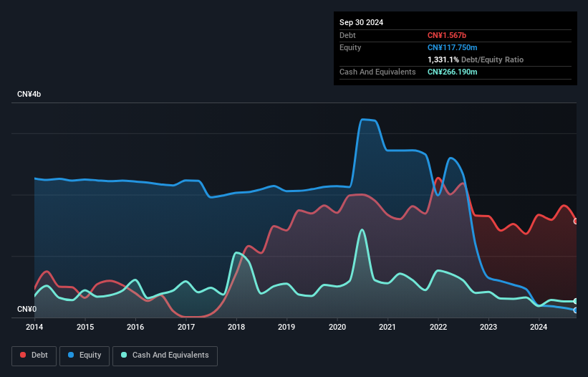
Task: Click the red Debt legend dot
Action: pos(23,355)
